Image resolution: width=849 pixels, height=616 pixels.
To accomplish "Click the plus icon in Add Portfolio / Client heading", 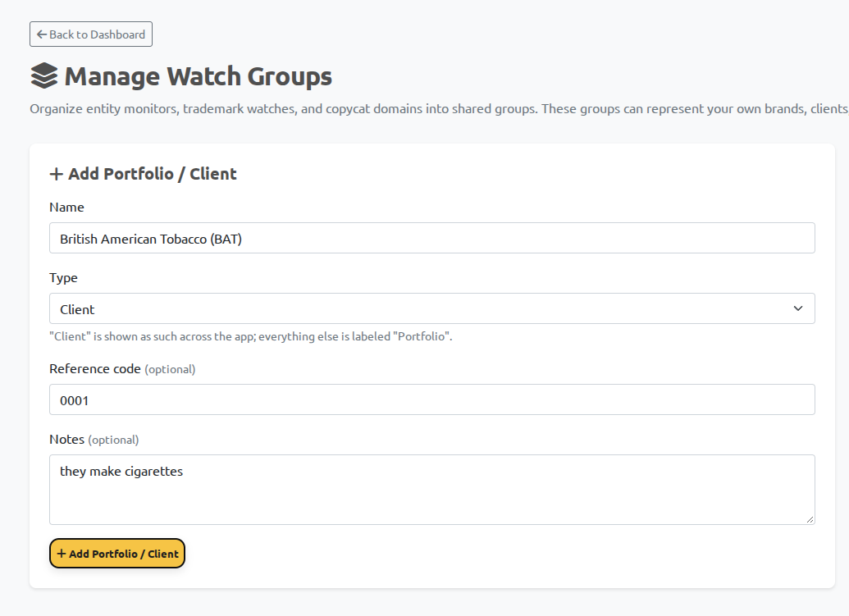I will (x=57, y=174).
